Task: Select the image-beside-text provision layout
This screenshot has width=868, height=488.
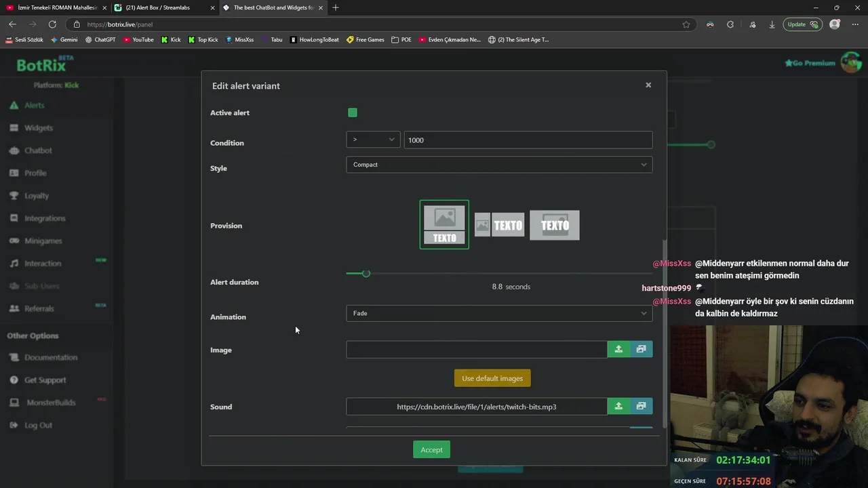Action: point(499,225)
